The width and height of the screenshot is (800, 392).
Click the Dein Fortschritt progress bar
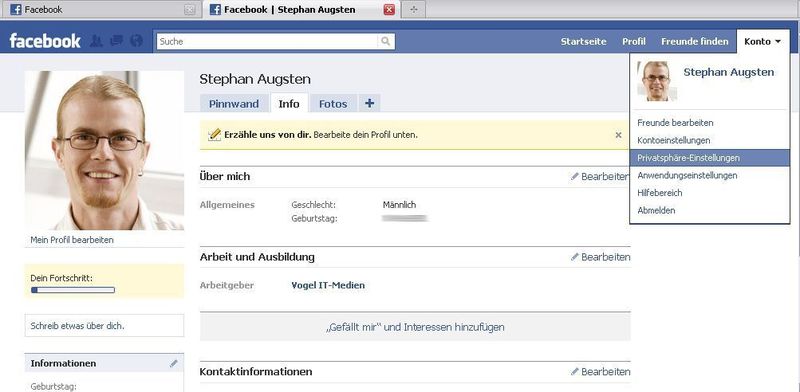point(73,290)
